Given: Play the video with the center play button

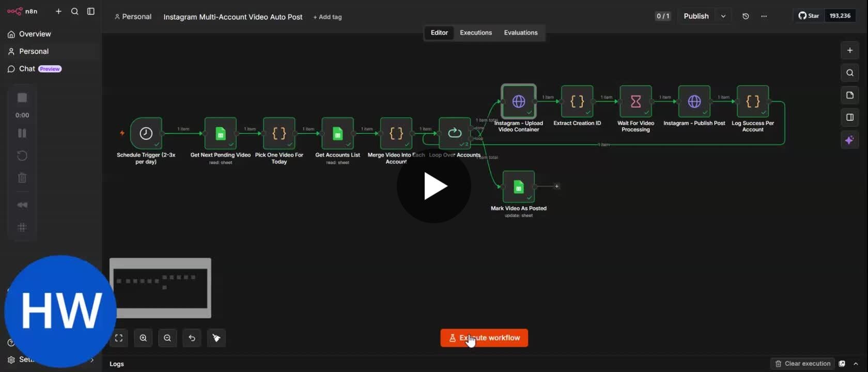Looking at the screenshot, I should coord(434,186).
